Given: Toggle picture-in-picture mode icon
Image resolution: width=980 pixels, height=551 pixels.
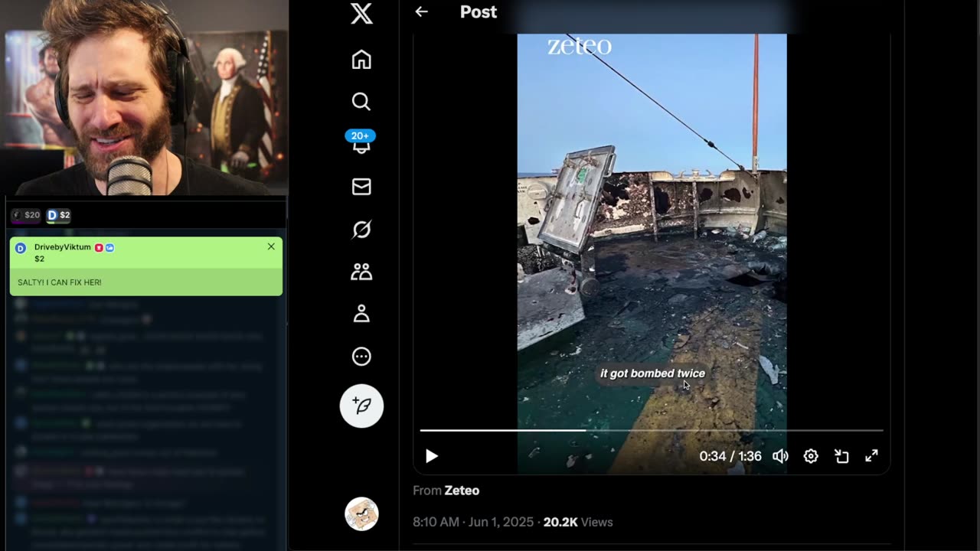Looking at the screenshot, I should 841,456.
